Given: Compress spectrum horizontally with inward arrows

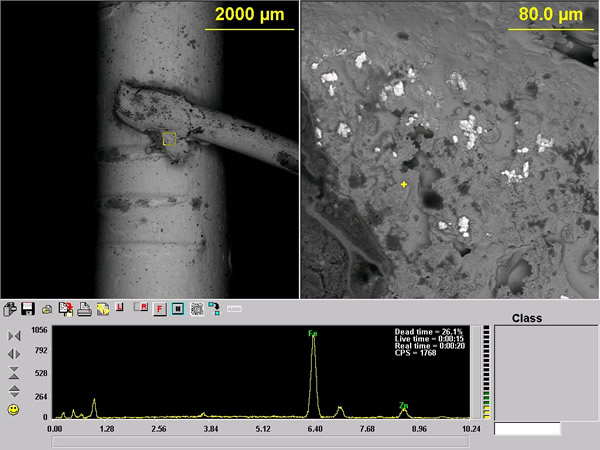Looking at the screenshot, I should 14,336.
